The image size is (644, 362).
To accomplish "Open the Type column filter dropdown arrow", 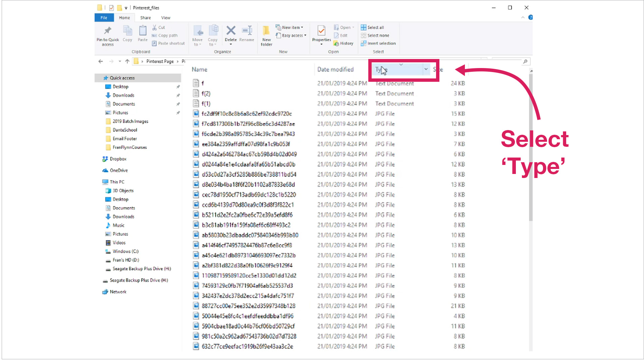I will (x=426, y=69).
